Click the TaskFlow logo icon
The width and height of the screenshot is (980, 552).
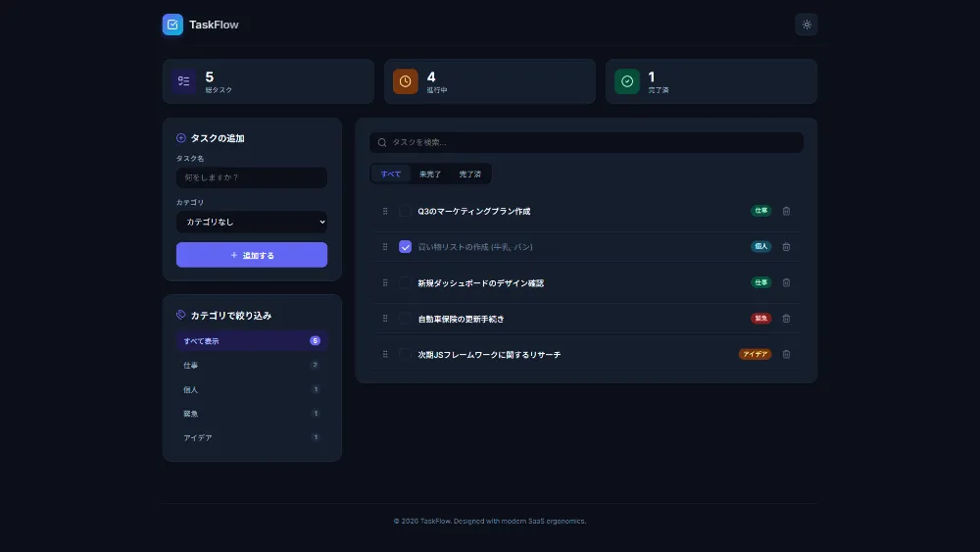[172, 25]
